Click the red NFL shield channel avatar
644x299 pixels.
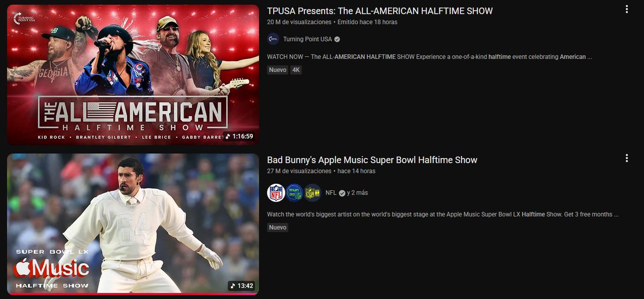click(276, 193)
